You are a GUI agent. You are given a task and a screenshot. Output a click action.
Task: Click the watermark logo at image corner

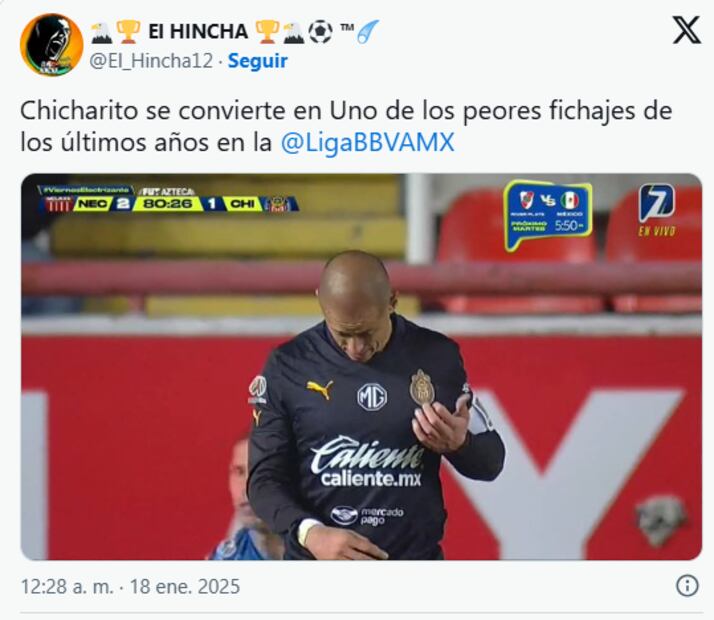pyautogui.click(x=661, y=521)
